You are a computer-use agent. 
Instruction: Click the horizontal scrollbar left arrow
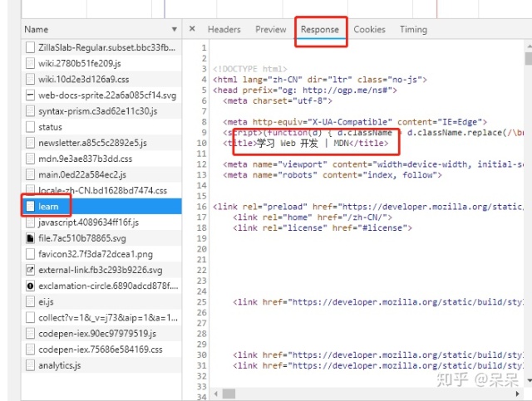tap(216, 394)
